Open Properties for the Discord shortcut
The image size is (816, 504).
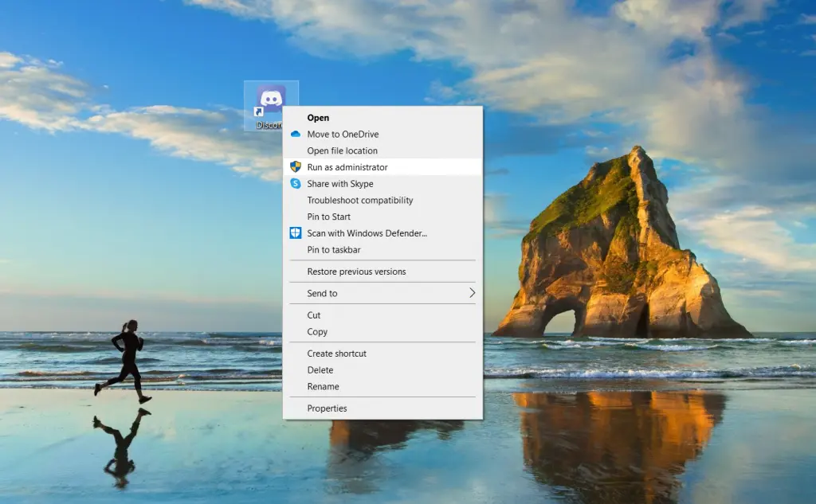tap(327, 408)
